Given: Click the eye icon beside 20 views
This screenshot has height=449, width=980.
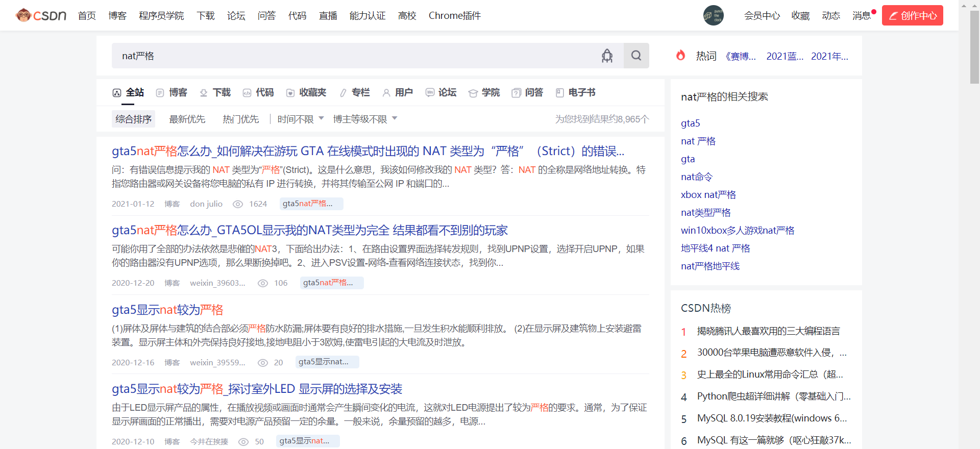Looking at the screenshot, I should click(x=263, y=363).
